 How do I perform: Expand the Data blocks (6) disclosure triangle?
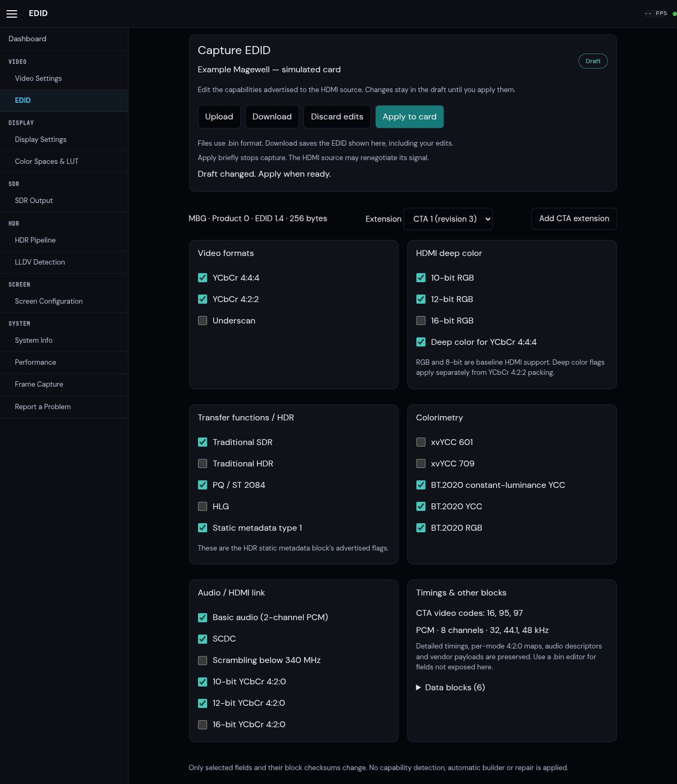419,687
